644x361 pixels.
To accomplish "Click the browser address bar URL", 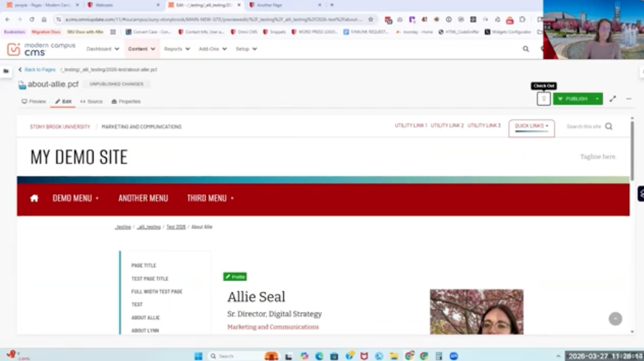I will coord(213,19).
